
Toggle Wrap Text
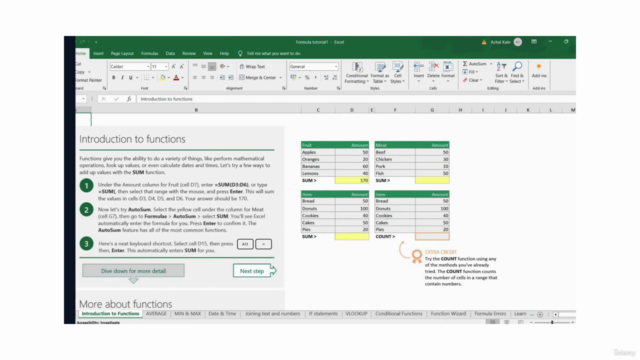coord(252,66)
